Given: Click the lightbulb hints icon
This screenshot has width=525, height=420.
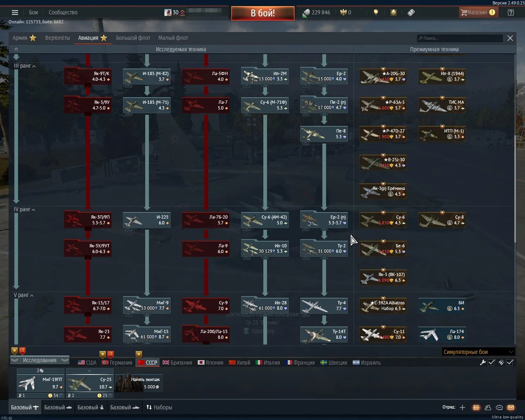Looking at the screenshot, I should (x=376, y=12).
